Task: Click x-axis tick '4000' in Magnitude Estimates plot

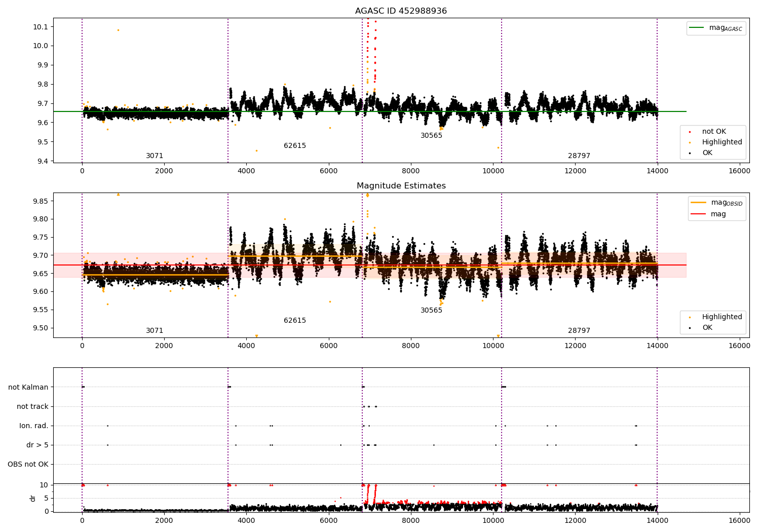Action: 246,346
